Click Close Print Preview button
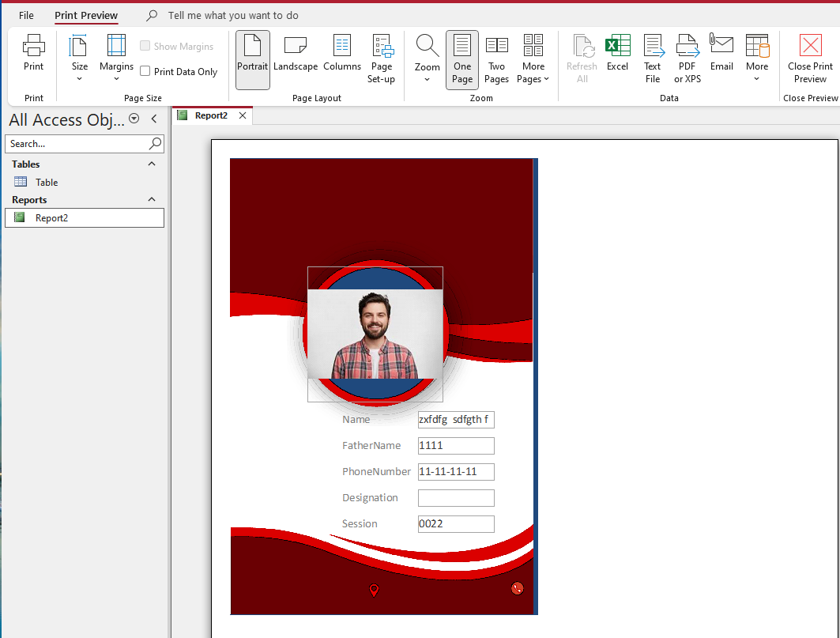 810,59
